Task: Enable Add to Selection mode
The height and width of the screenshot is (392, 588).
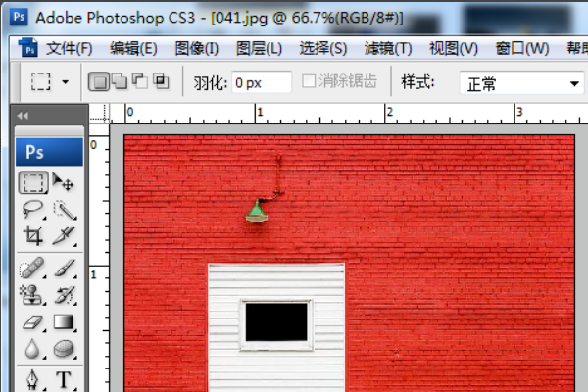Action: (120, 81)
